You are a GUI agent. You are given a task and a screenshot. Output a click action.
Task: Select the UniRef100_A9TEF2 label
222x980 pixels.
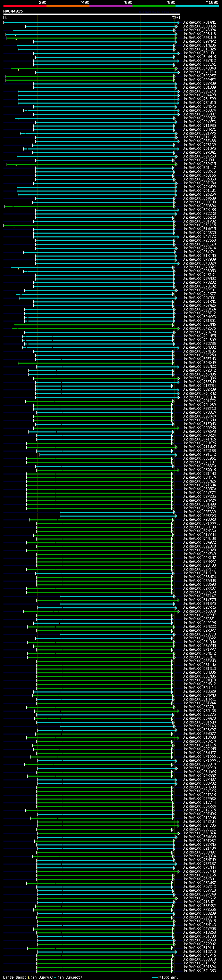(199, 455)
